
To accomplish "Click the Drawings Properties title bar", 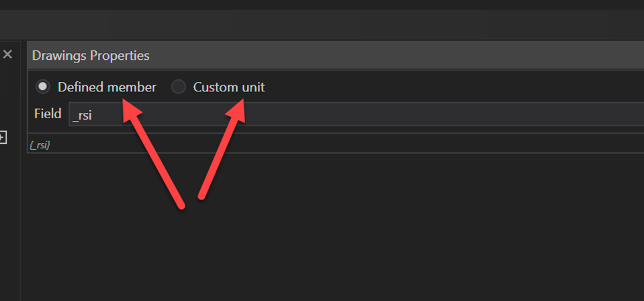I will [x=336, y=55].
